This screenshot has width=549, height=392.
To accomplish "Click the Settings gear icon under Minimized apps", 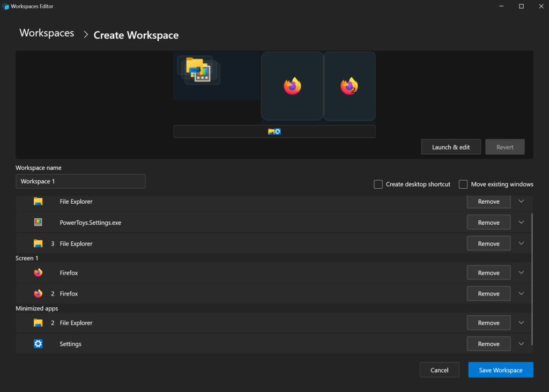I will coord(38,344).
